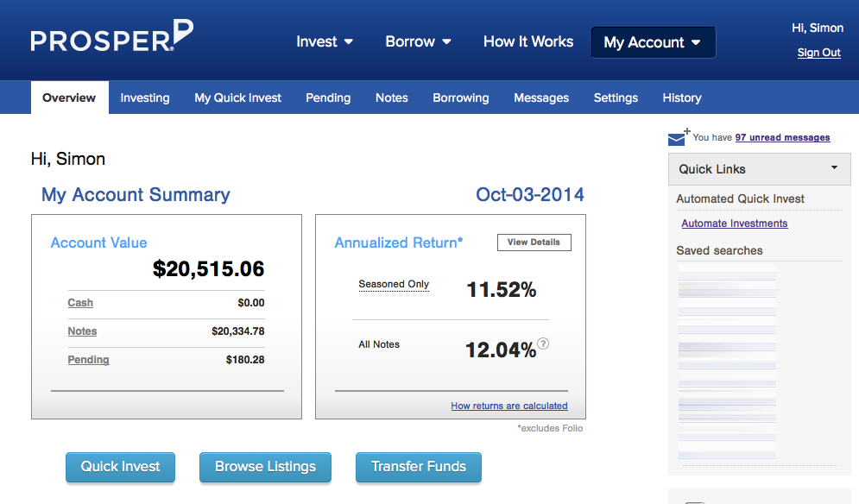Open the unread messages envelope icon
Viewport: 859px width, 504px height.
(x=678, y=138)
